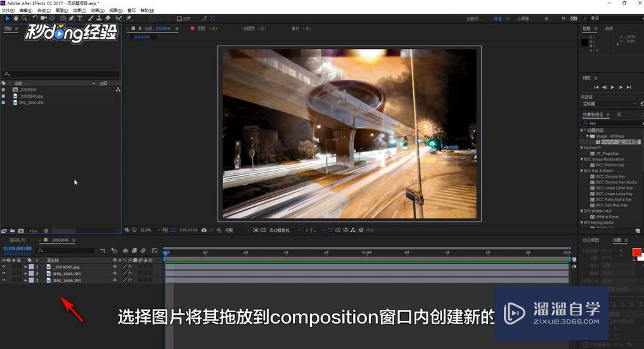Delete selected project item with trash icon
Viewport: 644px width, 349px height.
(46, 231)
